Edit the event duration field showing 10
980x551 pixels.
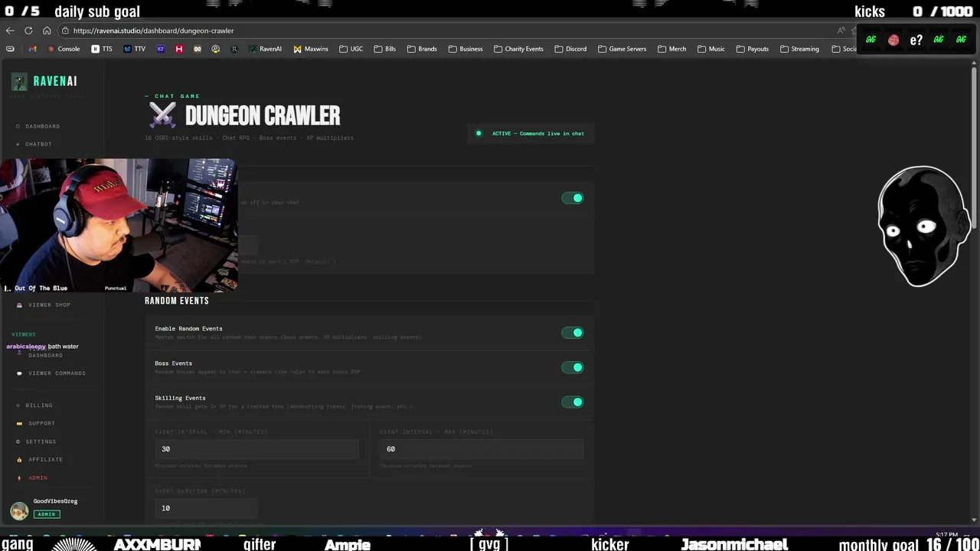point(206,508)
